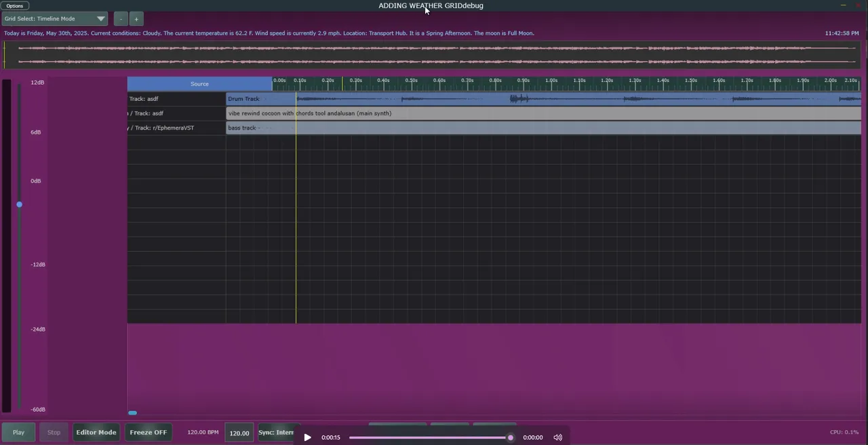This screenshot has height=445, width=868.
Task: Click the video progress slider handle
Action: pyautogui.click(x=511, y=438)
